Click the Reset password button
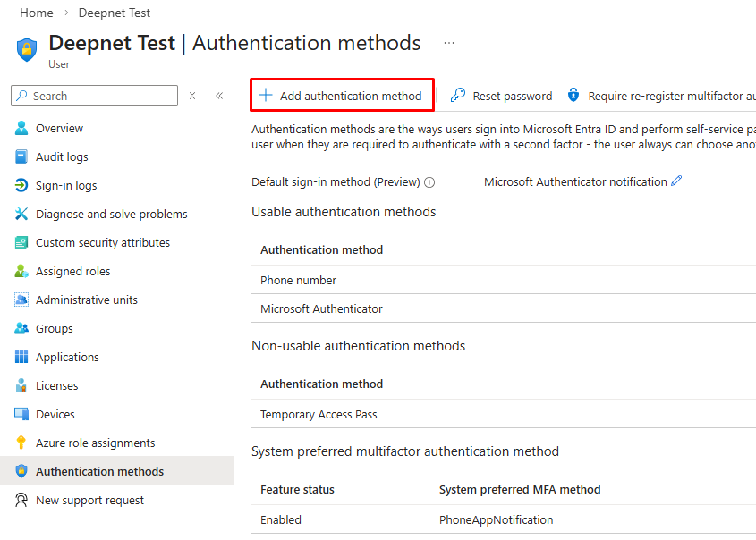Viewport: 756px width, 540px height. coord(502,96)
